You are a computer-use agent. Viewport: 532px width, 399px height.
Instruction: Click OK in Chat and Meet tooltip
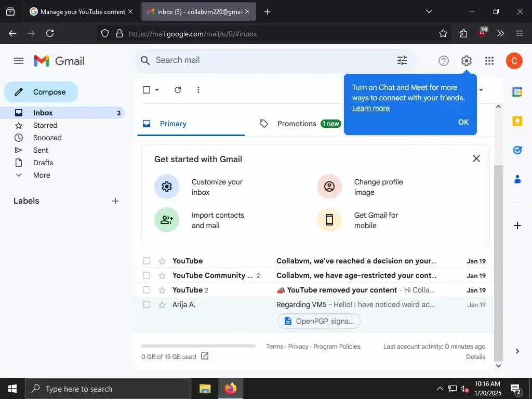click(463, 122)
